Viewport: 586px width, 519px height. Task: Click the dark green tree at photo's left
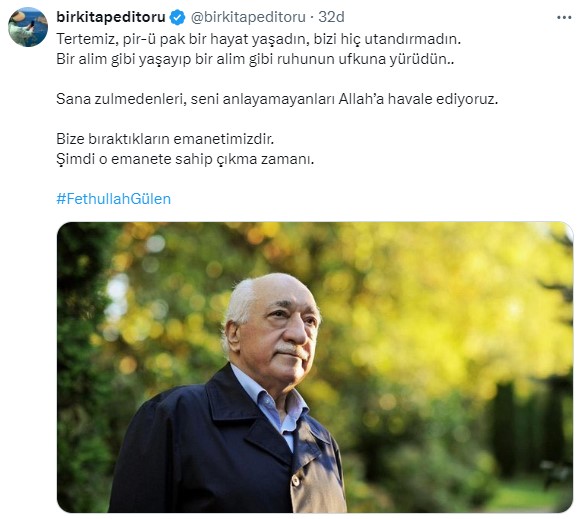tap(80, 366)
